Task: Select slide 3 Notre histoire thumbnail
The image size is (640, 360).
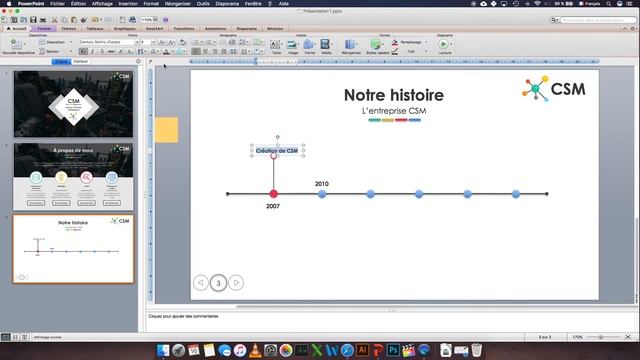Action: [x=73, y=249]
